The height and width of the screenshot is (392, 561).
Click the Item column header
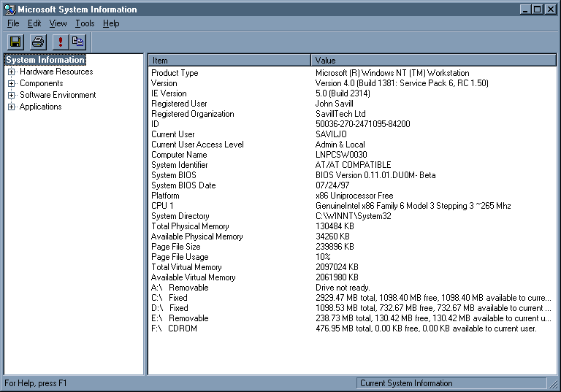[229, 61]
